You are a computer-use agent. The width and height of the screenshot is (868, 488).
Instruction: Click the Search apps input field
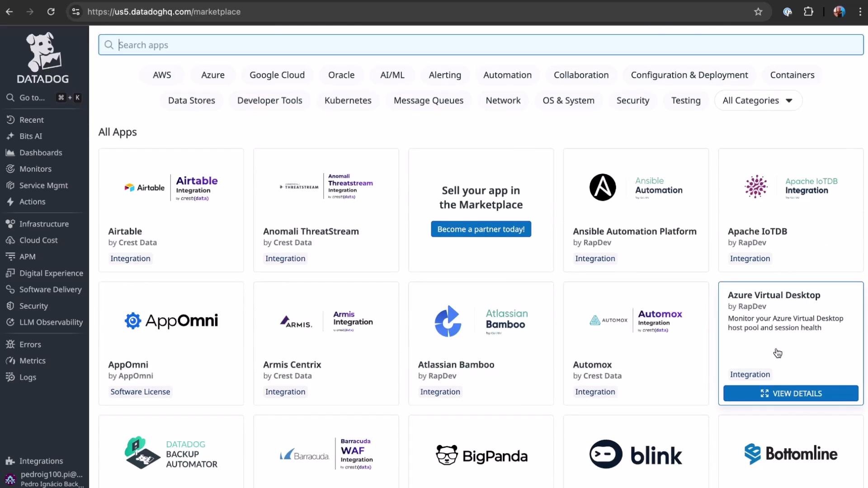point(481,45)
